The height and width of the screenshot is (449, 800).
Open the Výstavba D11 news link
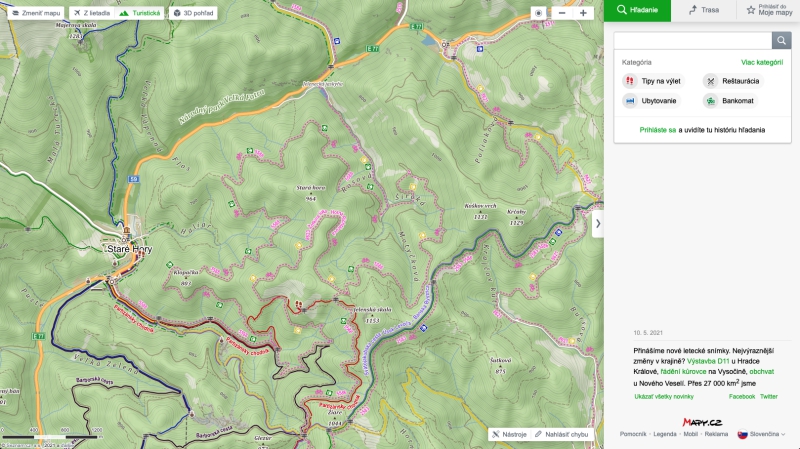tap(708, 361)
